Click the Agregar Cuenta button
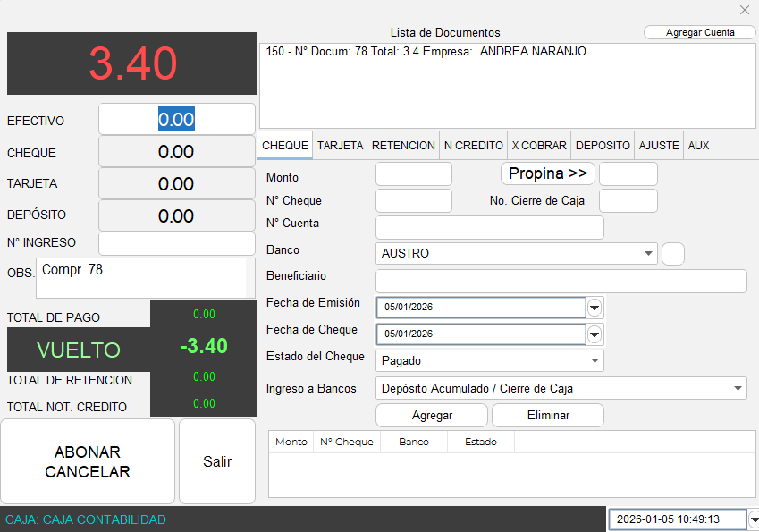 coord(700,32)
